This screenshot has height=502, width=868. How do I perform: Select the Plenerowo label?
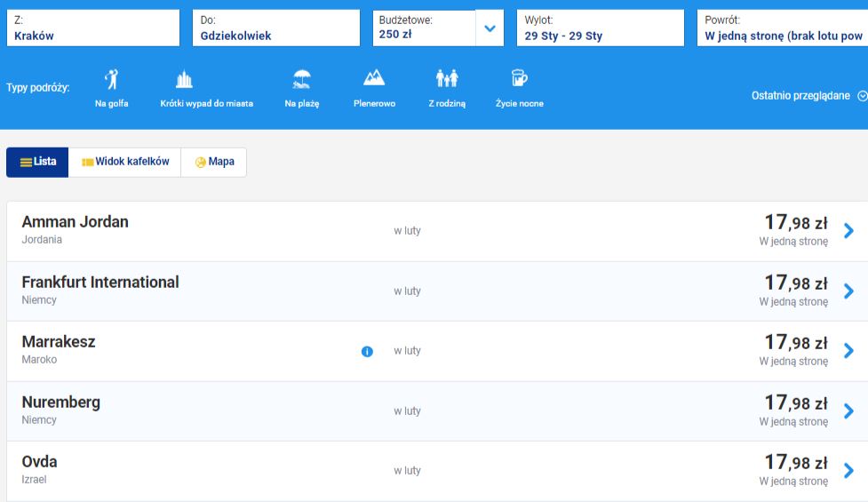374,103
